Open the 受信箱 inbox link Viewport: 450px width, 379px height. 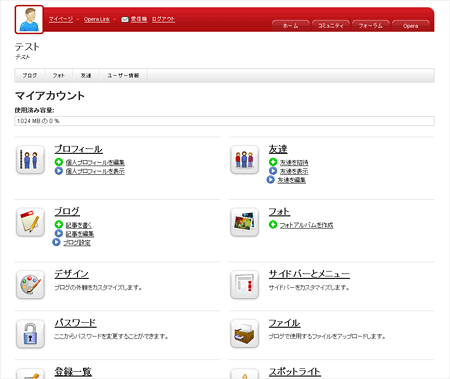pyautogui.click(x=139, y=19)
